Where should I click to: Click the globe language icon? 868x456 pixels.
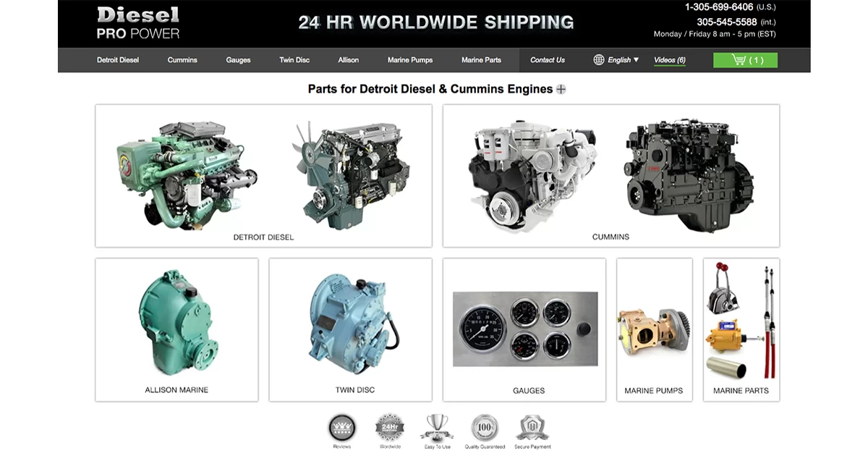[x=599, y=60]
